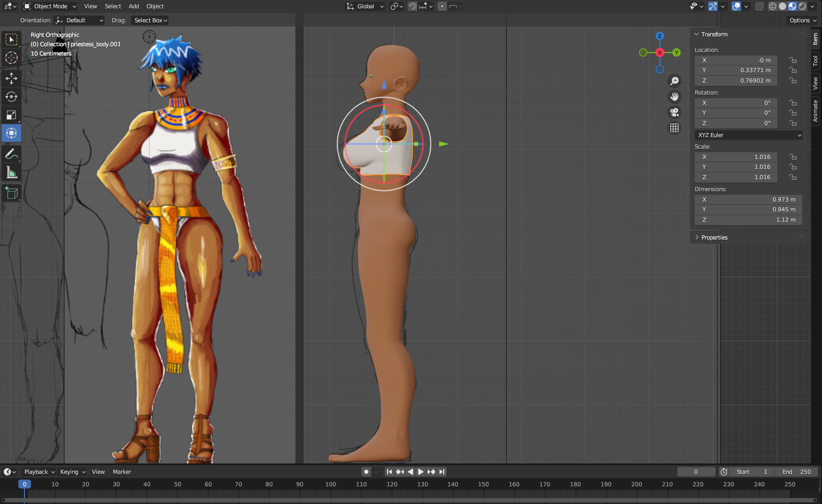
Task: Open the Options popover button
Action: pos(802,20)
